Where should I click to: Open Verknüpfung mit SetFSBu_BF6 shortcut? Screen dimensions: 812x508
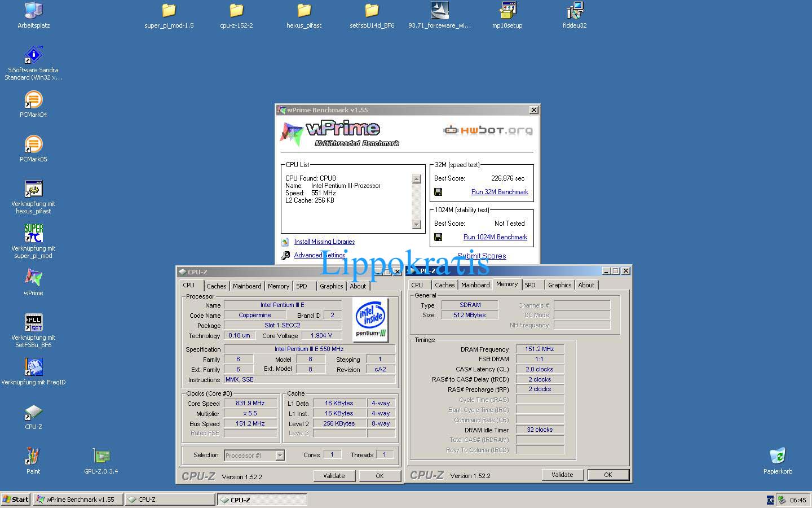33,331
